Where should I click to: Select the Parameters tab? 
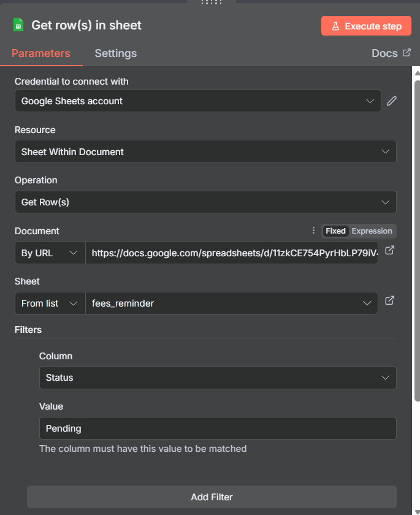41,53
